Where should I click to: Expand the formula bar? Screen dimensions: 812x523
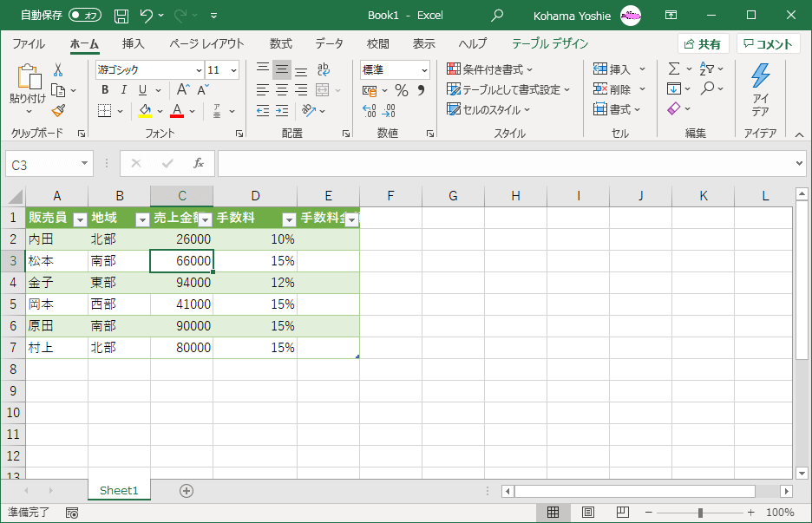pos(800,164)
